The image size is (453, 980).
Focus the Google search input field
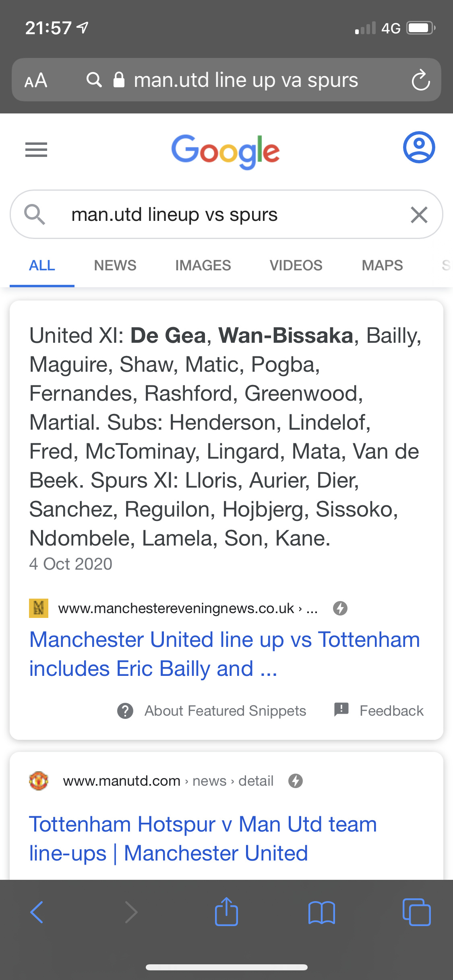pyautogui.click(x=225, y=214)
